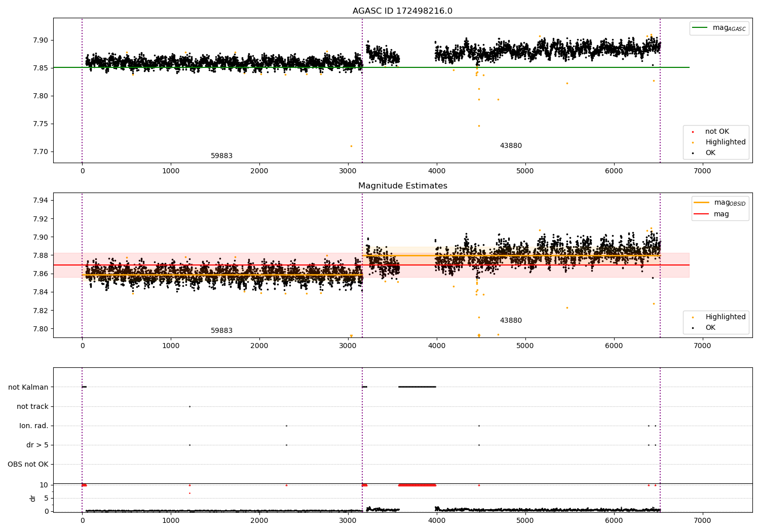This screenshot has height=532, width=760.
Task: Click the 10 tick on the dr axis
Action: click(44, 485)
